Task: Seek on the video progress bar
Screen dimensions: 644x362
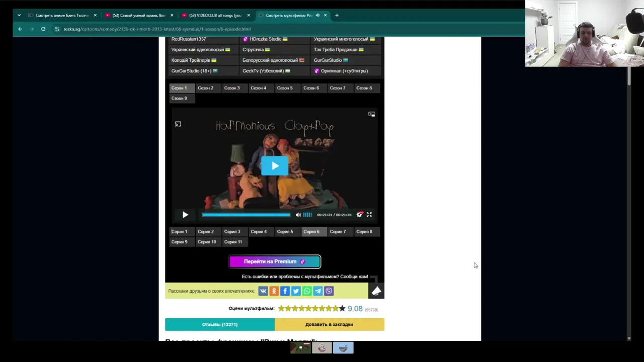Action: (x=246, y=215)
